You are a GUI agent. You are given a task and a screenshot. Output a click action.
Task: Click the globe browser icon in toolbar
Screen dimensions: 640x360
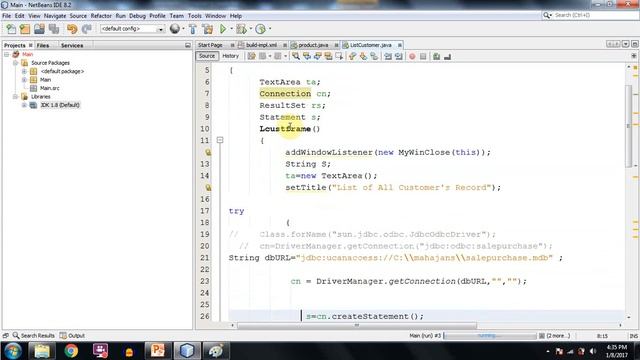point(175,29)
